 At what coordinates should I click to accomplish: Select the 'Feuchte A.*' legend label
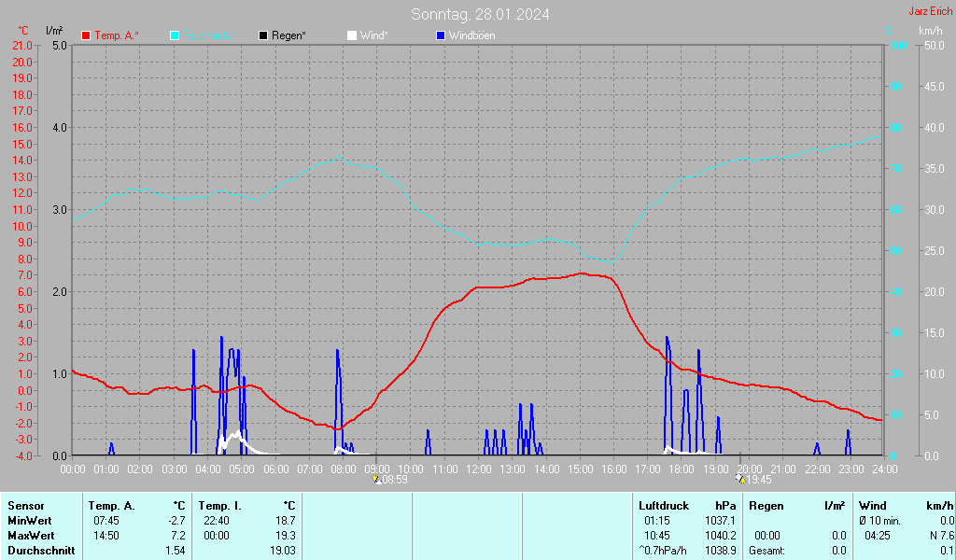[209, 36]
